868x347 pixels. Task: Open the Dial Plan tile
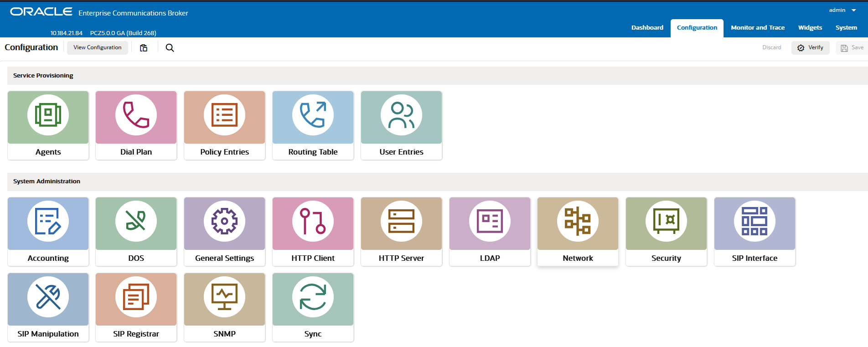(x=136, y=125)
